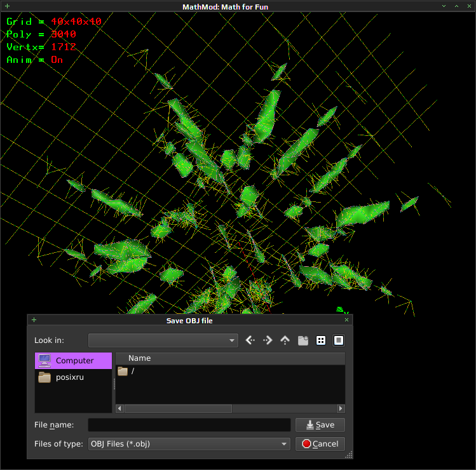Select Computer in the sidebar

[74, 361]
